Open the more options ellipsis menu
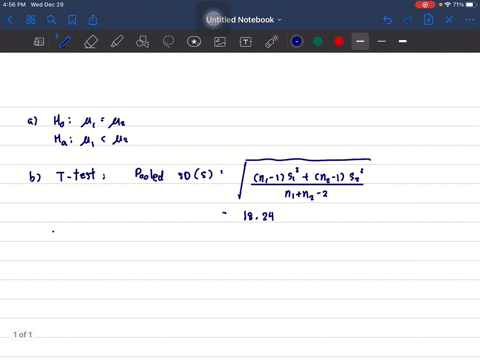The width and height of the screenshot is (480, 360). [x=470, y=20]
